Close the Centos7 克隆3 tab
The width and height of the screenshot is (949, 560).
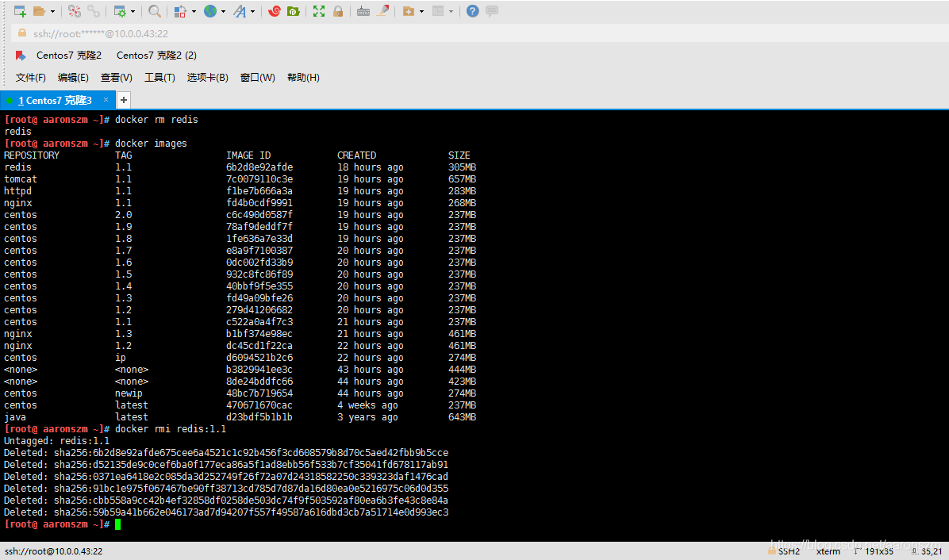click(x=106, y=100)
